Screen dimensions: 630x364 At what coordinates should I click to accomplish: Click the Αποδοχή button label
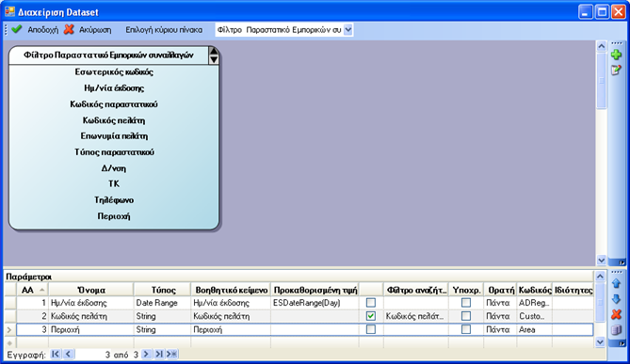(42, 30)
